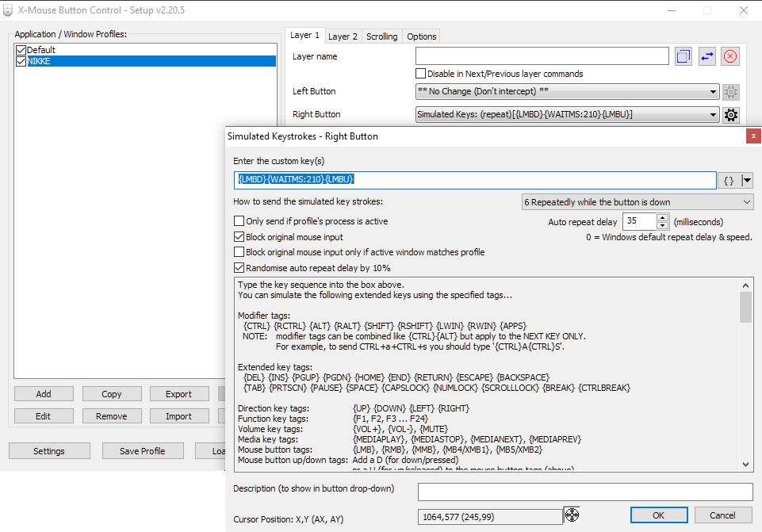Confirm the keystrokes dialog with OK
This screenshot has height=532, width=762.
pyautogui.click(x=658, y=515)
